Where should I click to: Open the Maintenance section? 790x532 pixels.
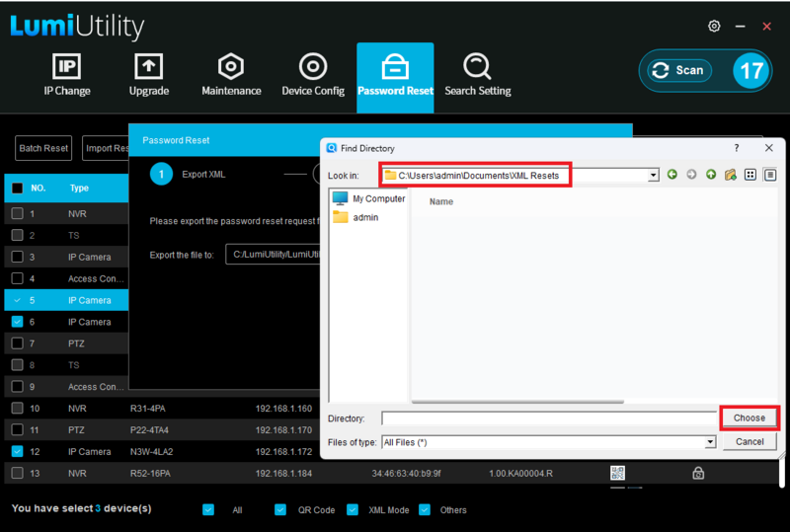(x=231, y=75)
